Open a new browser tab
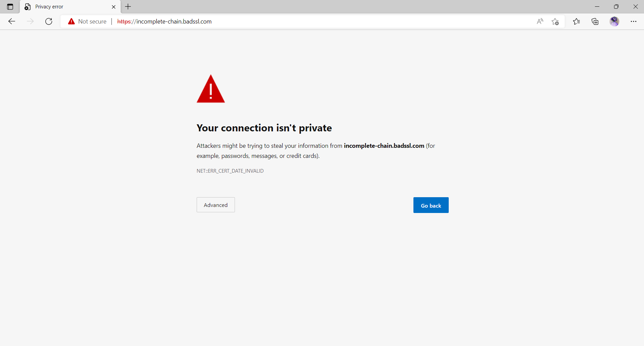This screenshot has height=346, width=644. tap(128, 6)
